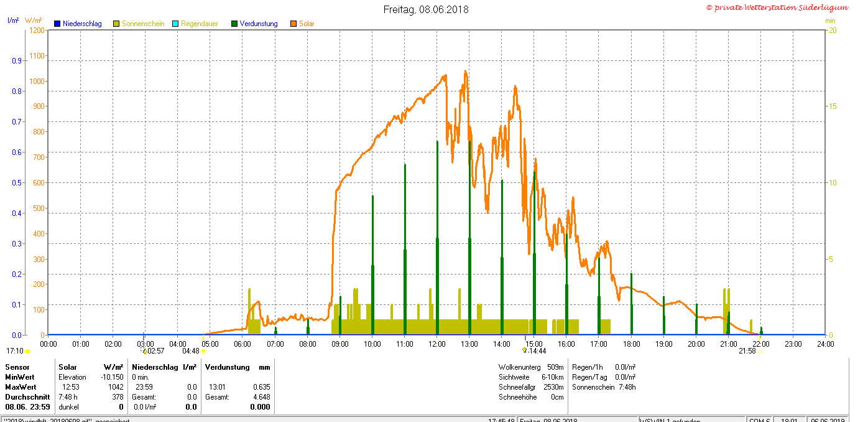Image resolution: width=868 pixels, height=422 pixels.
Task: Select the Regendauer legend label
Action: (x=200, y=24)
